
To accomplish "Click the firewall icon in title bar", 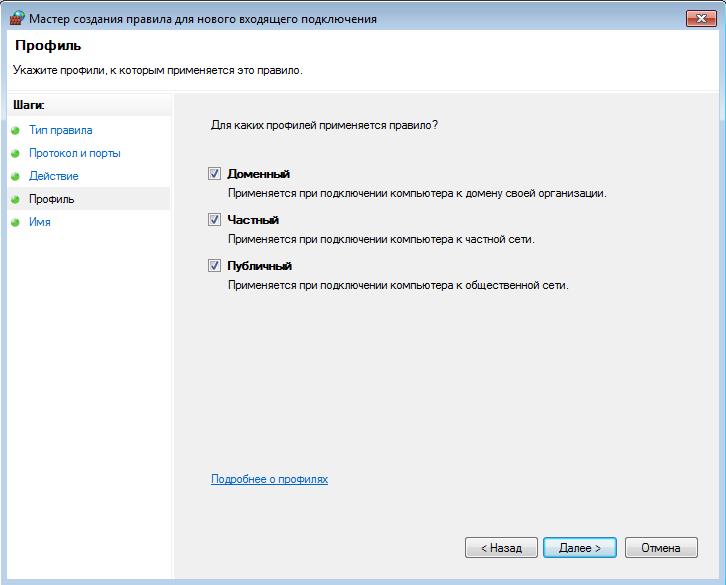I will click(17, 19).
